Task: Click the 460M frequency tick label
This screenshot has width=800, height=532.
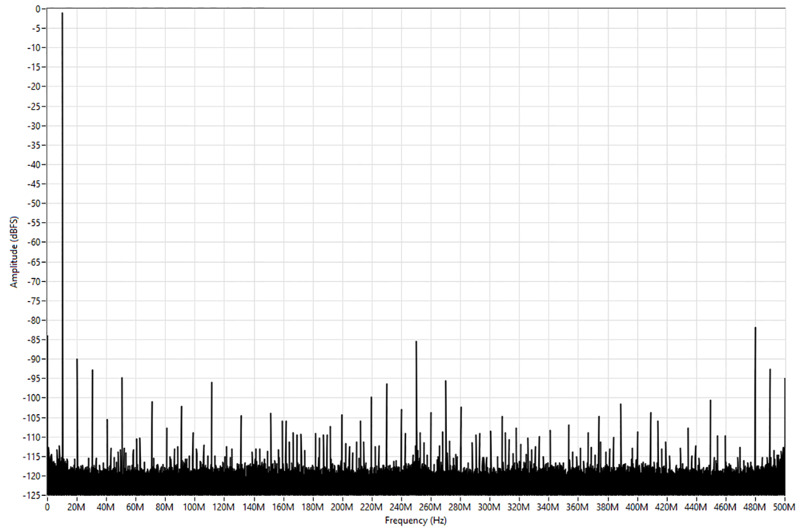Action: point(725,507)
